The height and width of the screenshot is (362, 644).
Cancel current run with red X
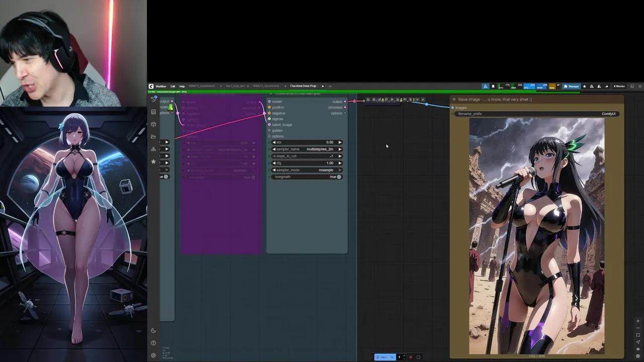click(411, 357)
